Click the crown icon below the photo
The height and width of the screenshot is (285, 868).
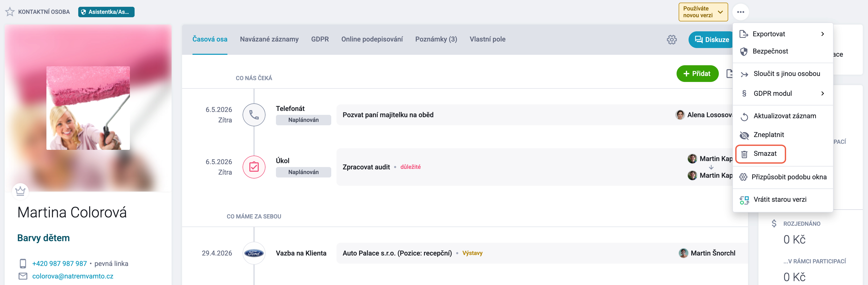[20, 191]
